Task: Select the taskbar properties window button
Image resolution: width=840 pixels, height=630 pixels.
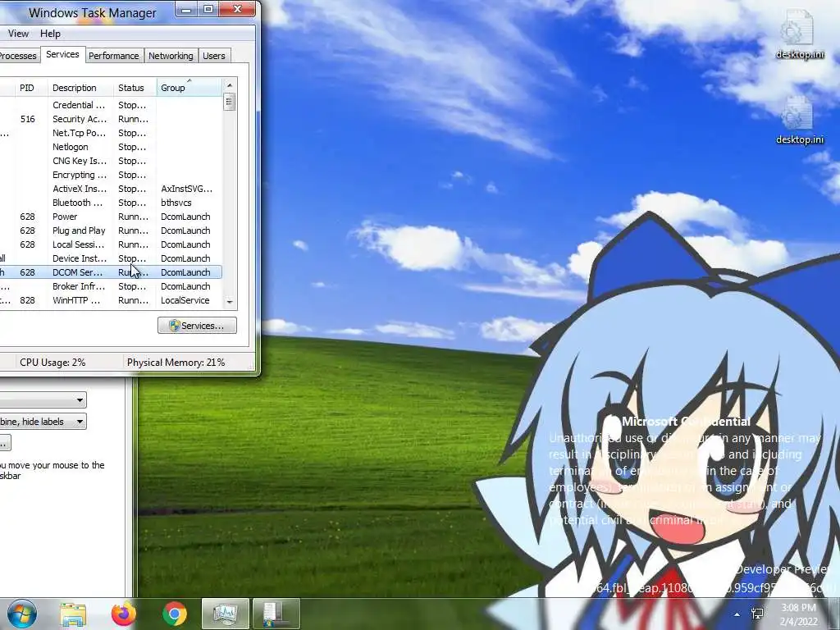Action: [276, 614]
